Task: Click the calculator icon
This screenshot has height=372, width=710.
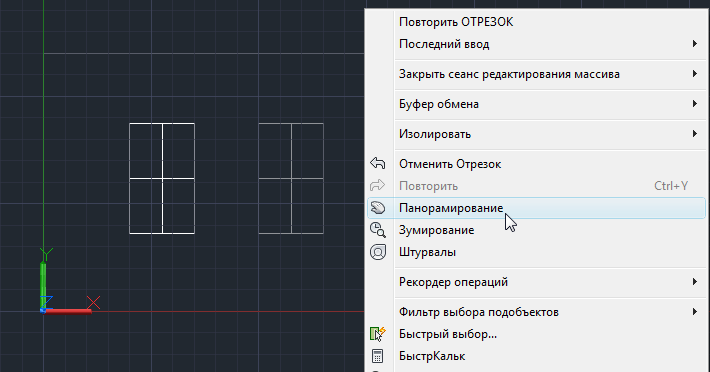Action: [x=378, y=356]
